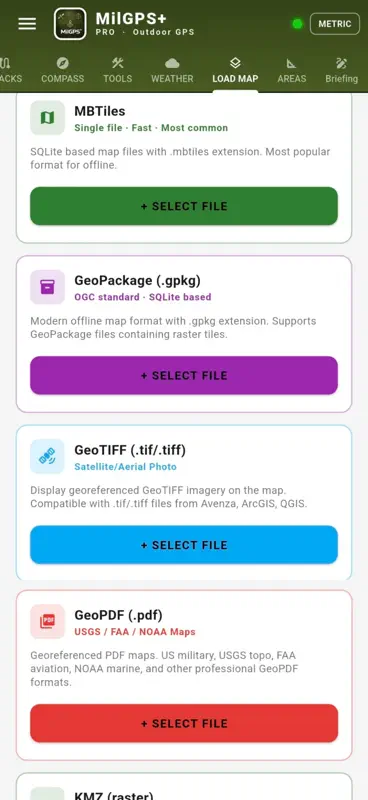Select file for GeoTIFF blue button

coord(184,545)
